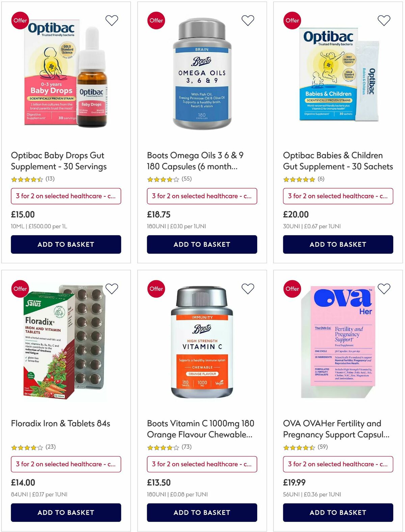Open the 3 for 2 offer under Floradix
Viewport: 405px width, 532px height.
tap(66, 464)
